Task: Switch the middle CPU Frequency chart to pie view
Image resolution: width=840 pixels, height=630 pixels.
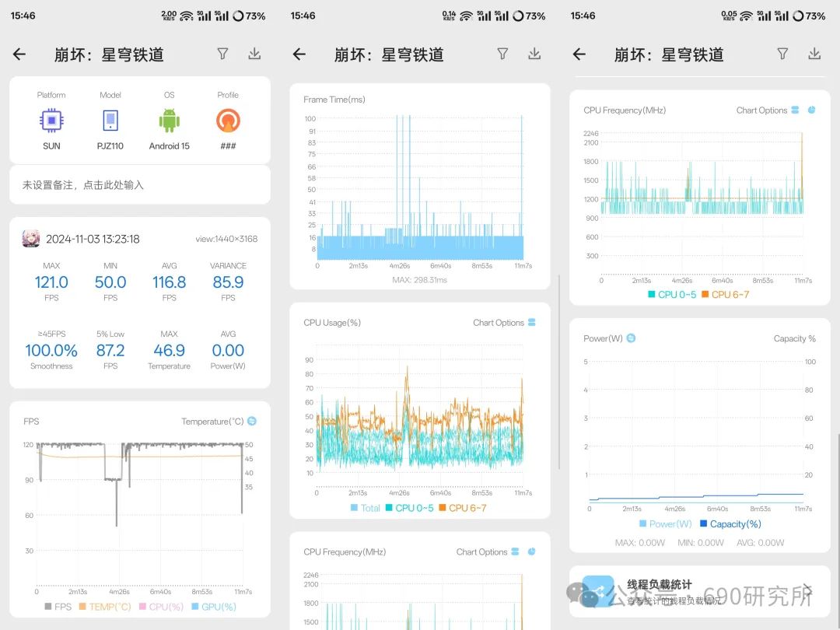Action: tap(531, 551)
